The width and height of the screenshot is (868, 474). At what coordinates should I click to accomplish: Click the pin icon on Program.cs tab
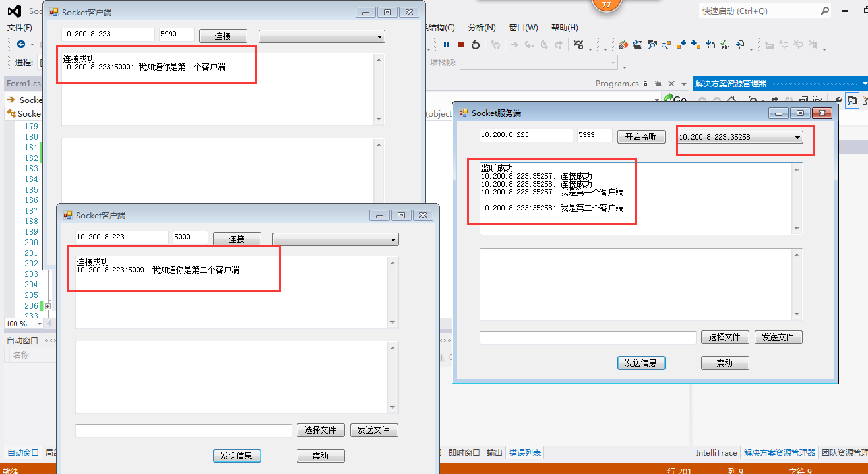pos(658,84)
